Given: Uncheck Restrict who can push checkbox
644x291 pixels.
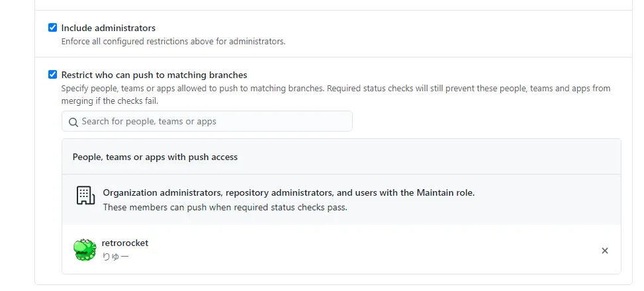Looking at the screenshot, I should (x=53, y=75).
